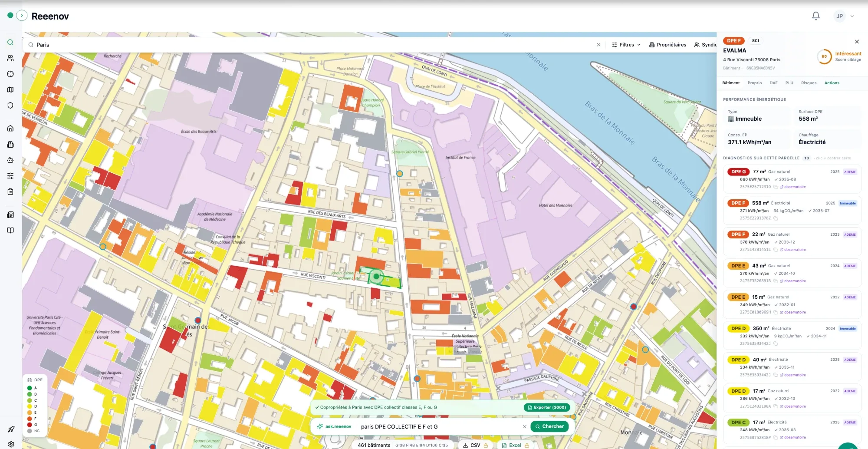Copy the DPE number 2575E25712310

coord(776,187)
